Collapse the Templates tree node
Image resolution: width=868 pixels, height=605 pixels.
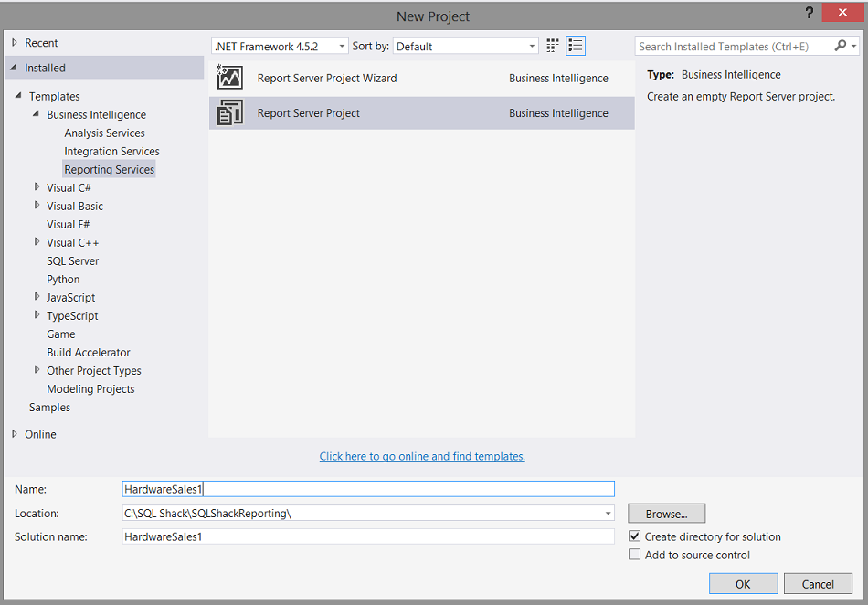pyautogui.click(x=18, y=95)
